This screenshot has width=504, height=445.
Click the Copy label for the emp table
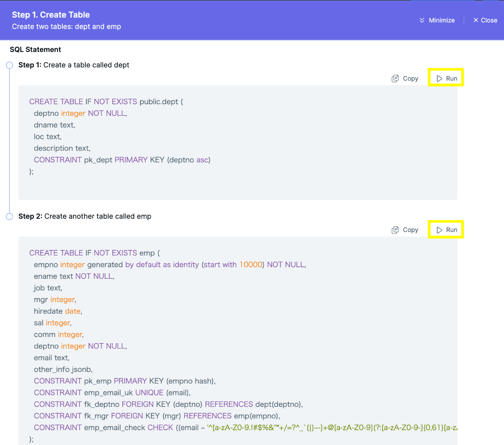click(410, 230)
